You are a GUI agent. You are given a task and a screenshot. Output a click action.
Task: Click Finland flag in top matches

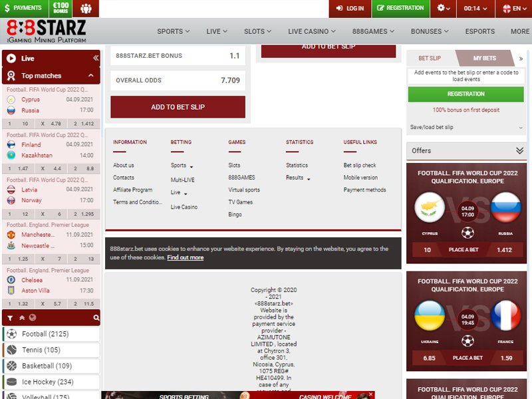[11, 144]
